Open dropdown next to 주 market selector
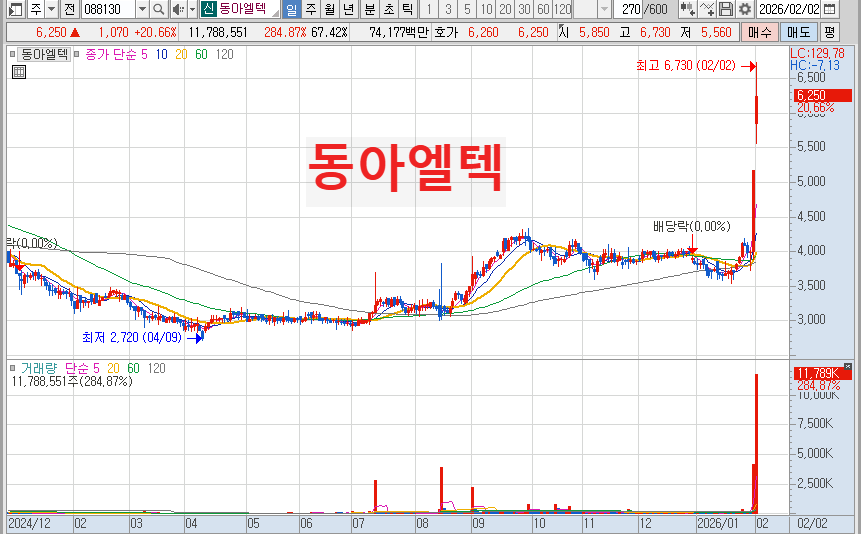861x534 pixels. click(x=52, y=9)
